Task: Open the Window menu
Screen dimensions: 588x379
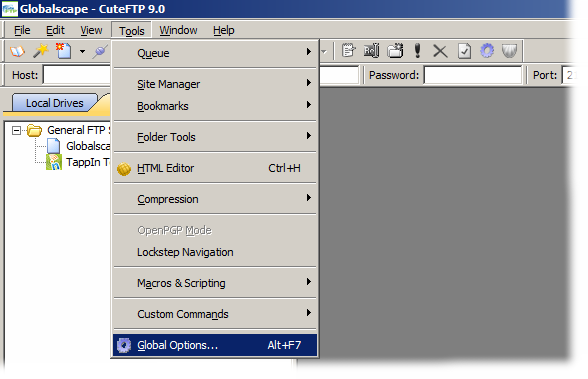Action: pos(178,30)
